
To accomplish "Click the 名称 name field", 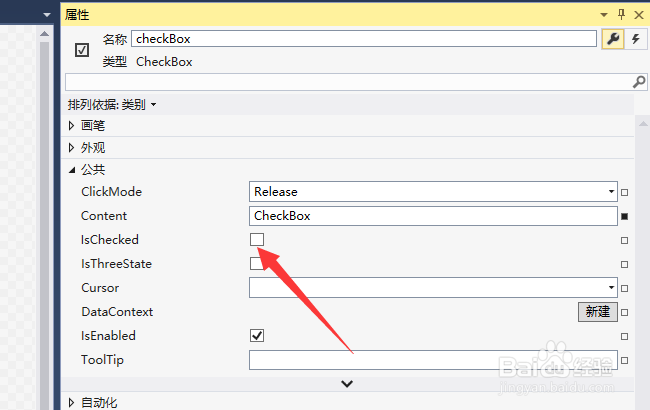I will tap(363, 39).
